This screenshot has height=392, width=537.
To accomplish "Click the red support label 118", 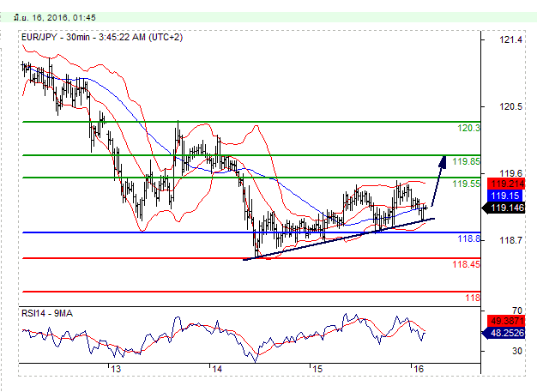I will (x=473, y=298).
